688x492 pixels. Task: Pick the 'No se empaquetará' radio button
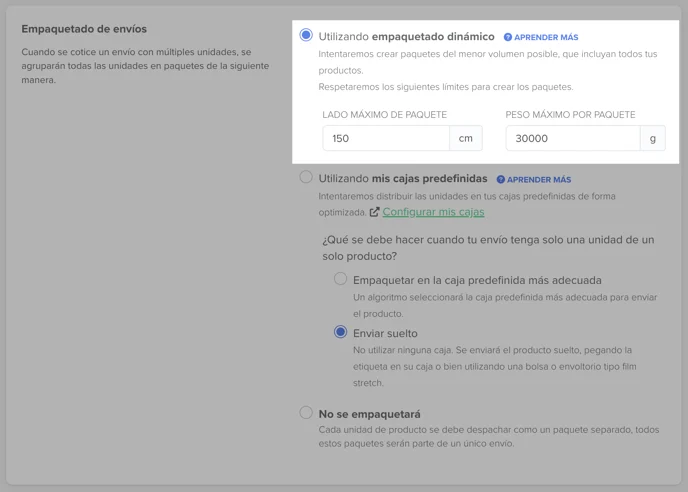(x=306, y=412)
